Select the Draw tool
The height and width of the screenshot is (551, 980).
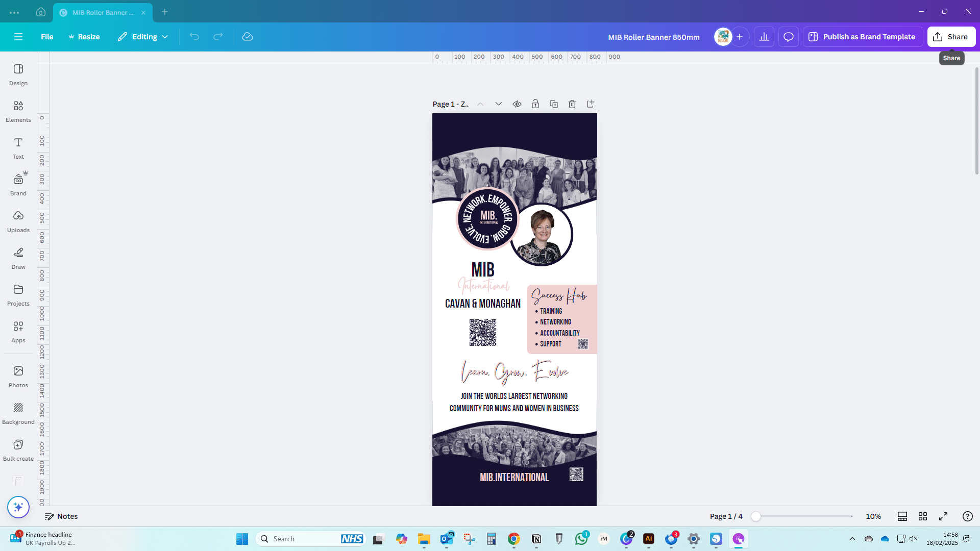tap(18, 258)
